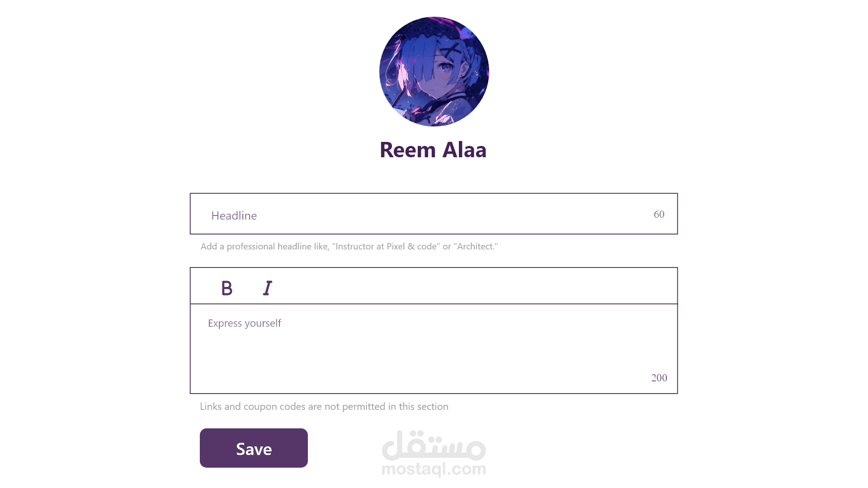The image size is (868, 488).
Task: Click the 200 character counter in bio
Action: click(x=659, y=378)
